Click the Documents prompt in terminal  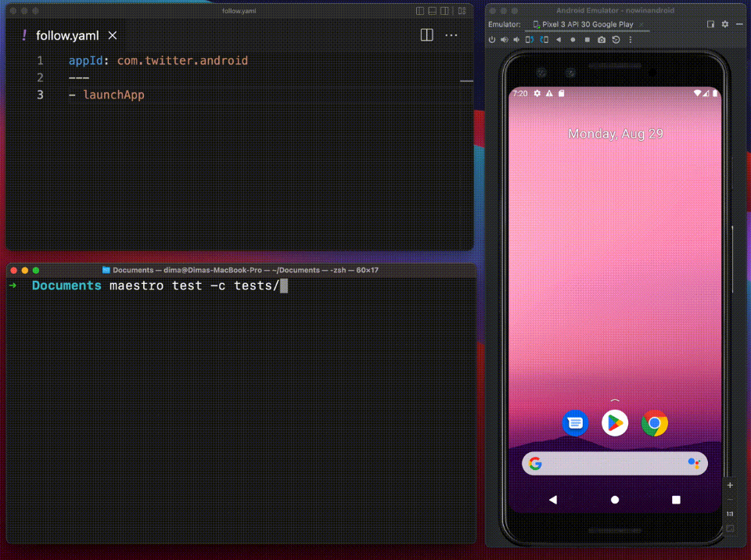point(66,285)
